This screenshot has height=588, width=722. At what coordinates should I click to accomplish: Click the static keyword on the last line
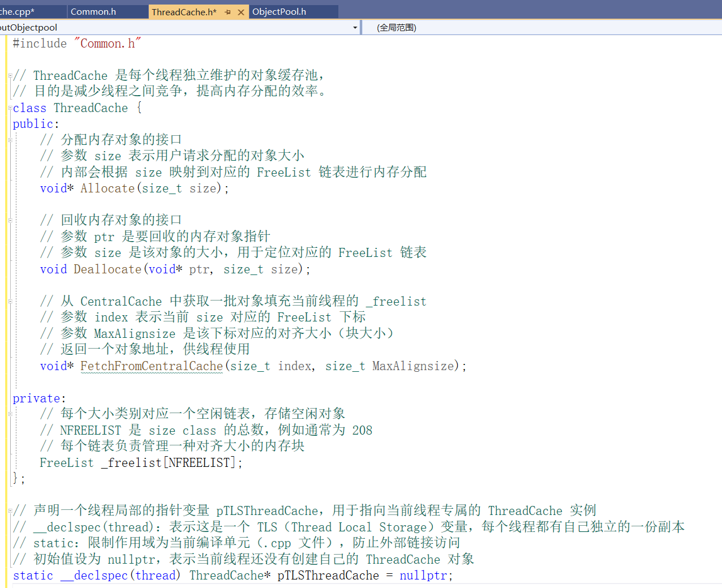click(x=33, y=576)
